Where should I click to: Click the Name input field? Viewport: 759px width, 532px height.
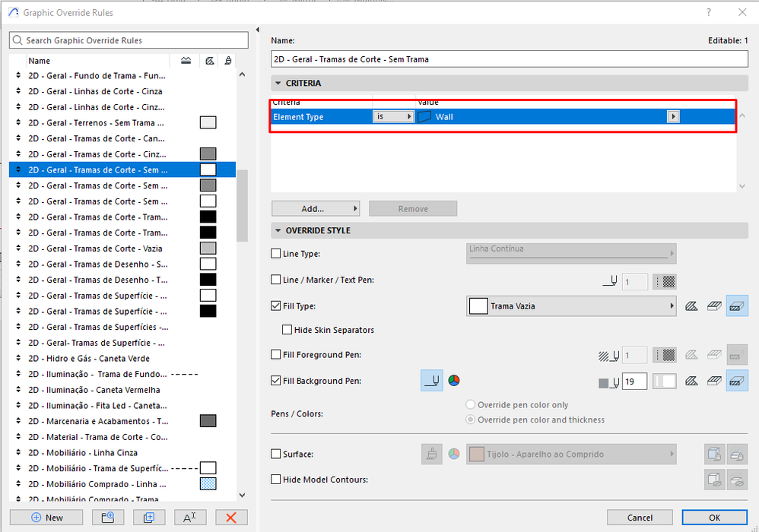click(510, 59)
